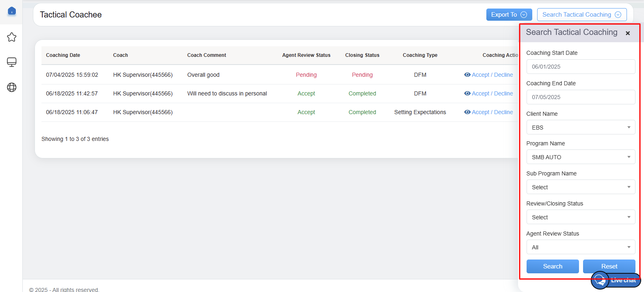Image resolution: width=644 pixels, height=292 pixels.
Task: Click the Coaching End Date field
Action: [x=581, y=97]
